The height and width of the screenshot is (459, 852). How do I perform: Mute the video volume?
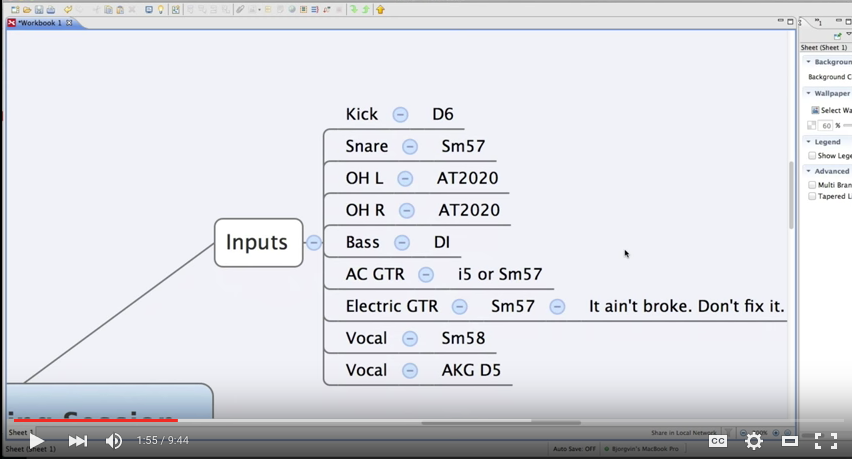[114, 441]
